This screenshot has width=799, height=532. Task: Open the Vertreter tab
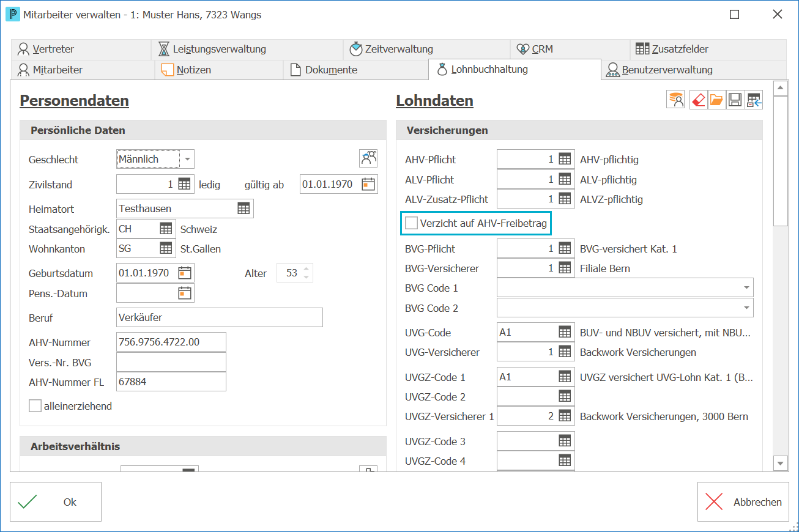tap(81, 49)
